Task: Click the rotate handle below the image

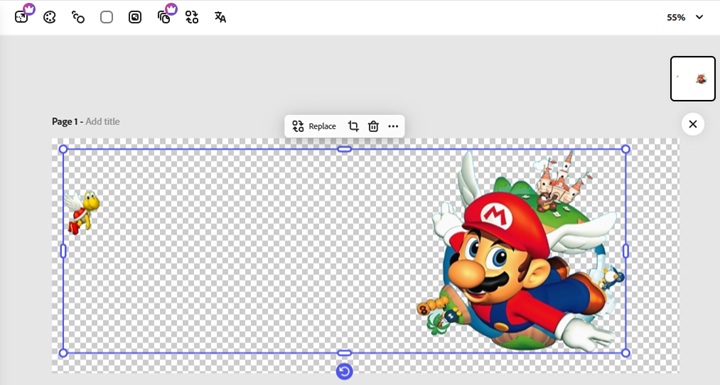Action: click(x=344, y=371)
